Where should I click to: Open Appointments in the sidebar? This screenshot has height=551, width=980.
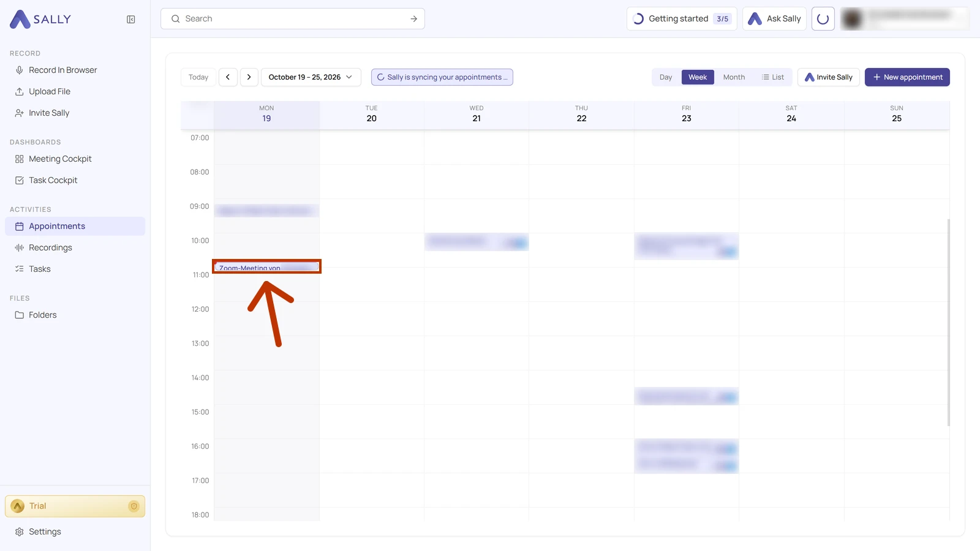pos(75,226)
